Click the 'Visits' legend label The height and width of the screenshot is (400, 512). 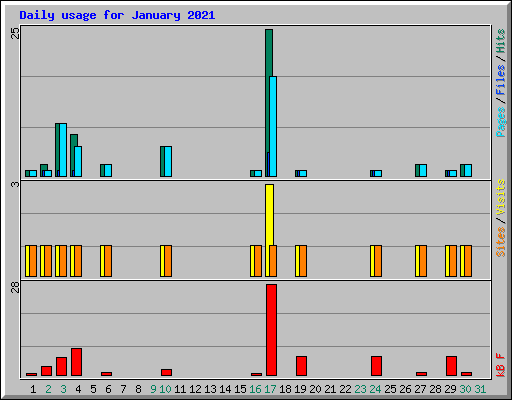(501, 197)
